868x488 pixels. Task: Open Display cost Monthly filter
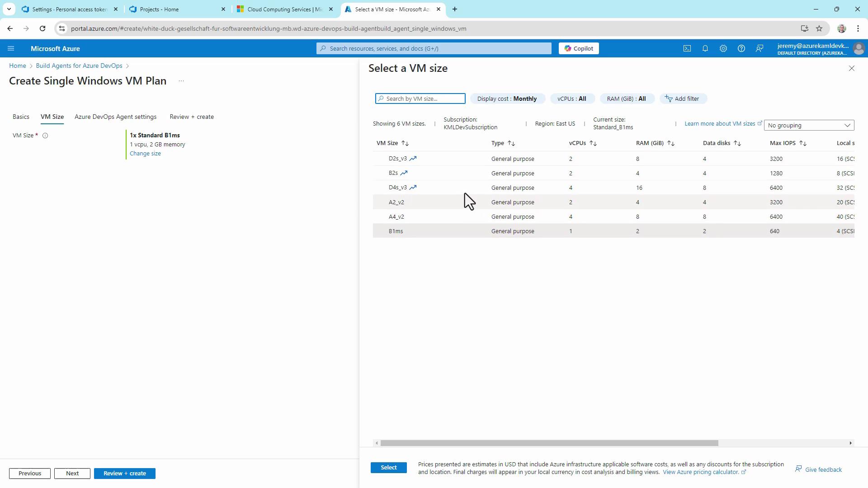click(x=507, y=99)
